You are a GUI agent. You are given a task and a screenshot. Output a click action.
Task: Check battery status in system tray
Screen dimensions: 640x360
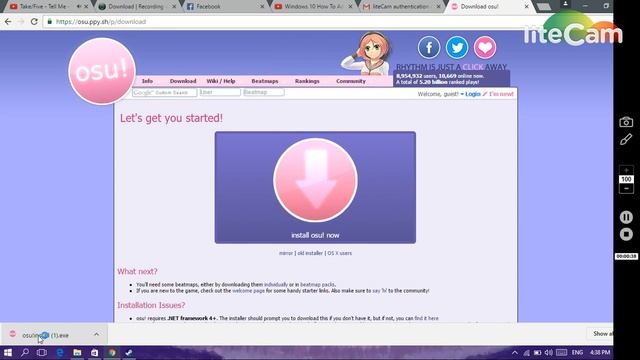(x=538, y=352)
